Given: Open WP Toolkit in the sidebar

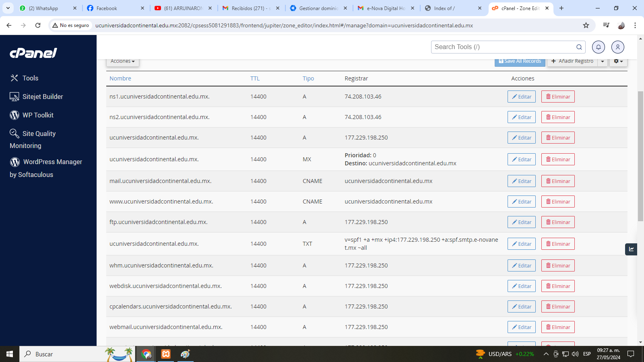Looking at the screenshot, I should pyautogui.click(x=38, y=115).
